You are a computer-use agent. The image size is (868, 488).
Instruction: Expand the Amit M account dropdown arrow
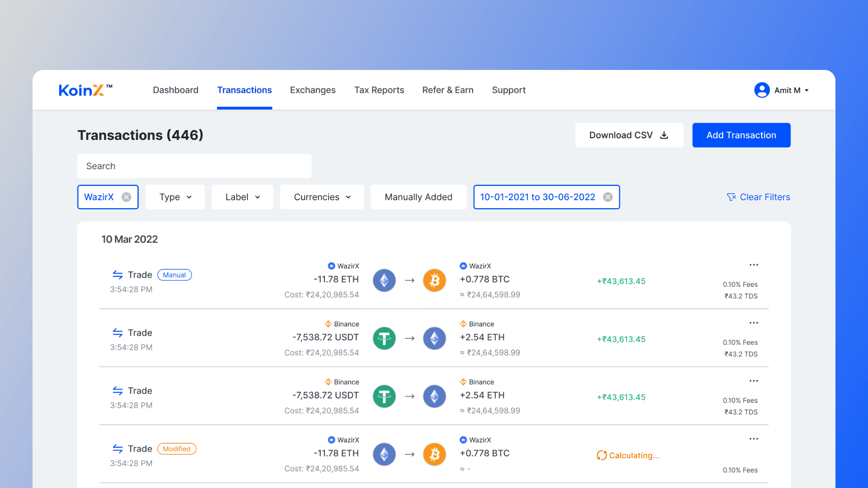coord(807,91)
